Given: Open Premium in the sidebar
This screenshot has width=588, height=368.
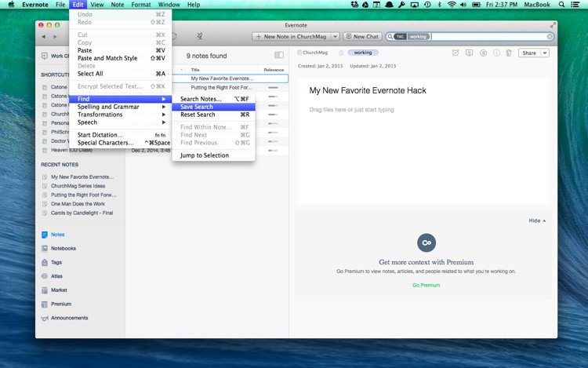Looking at the screenshot, I should coord(56,304).
